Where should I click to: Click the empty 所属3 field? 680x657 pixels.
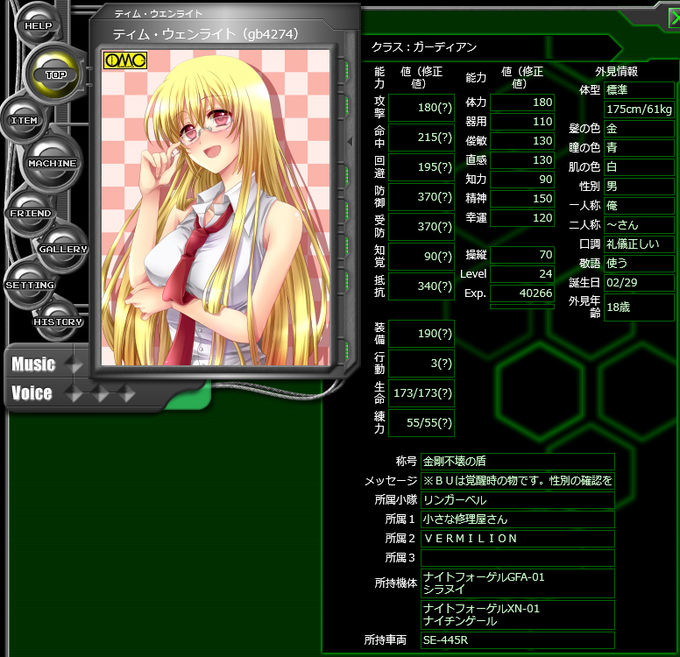(x=517, y=558)
